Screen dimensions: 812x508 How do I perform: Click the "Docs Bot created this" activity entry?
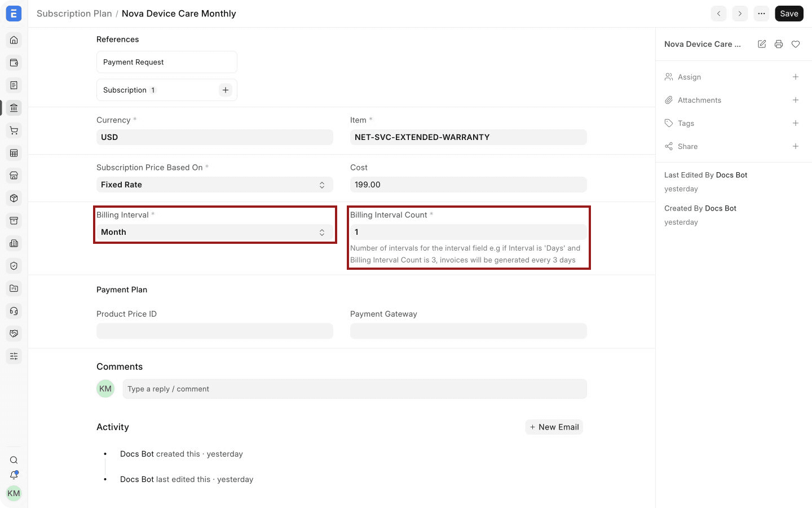pos(182,454)
